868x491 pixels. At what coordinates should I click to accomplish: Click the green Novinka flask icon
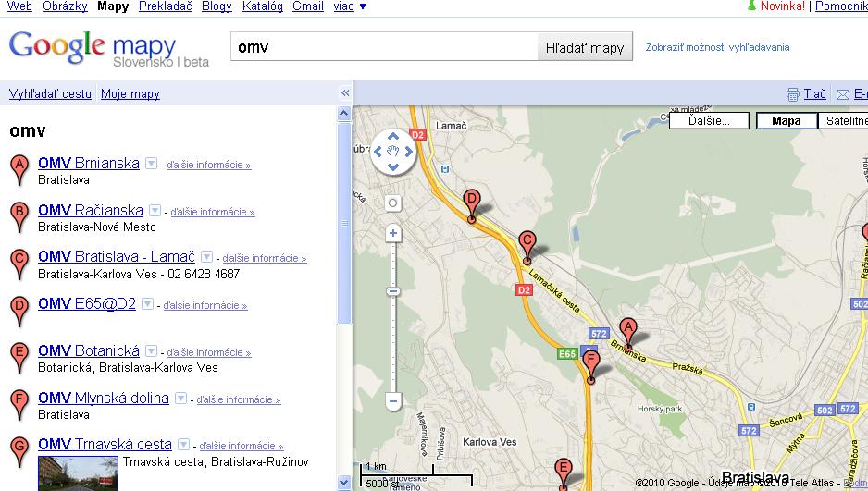click(751, 6)
